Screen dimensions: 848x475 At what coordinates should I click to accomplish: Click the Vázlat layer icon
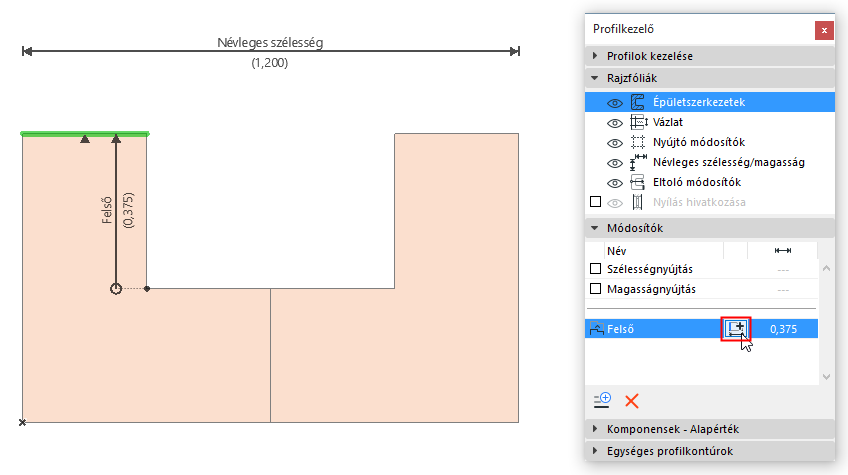click(639, 122)
